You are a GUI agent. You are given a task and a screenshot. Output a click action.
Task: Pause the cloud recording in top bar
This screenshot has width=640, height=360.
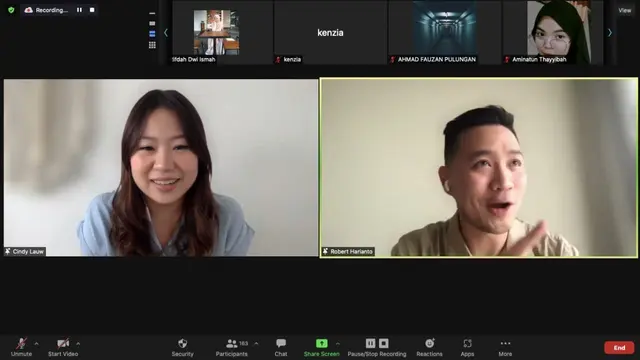coord(79,10)
